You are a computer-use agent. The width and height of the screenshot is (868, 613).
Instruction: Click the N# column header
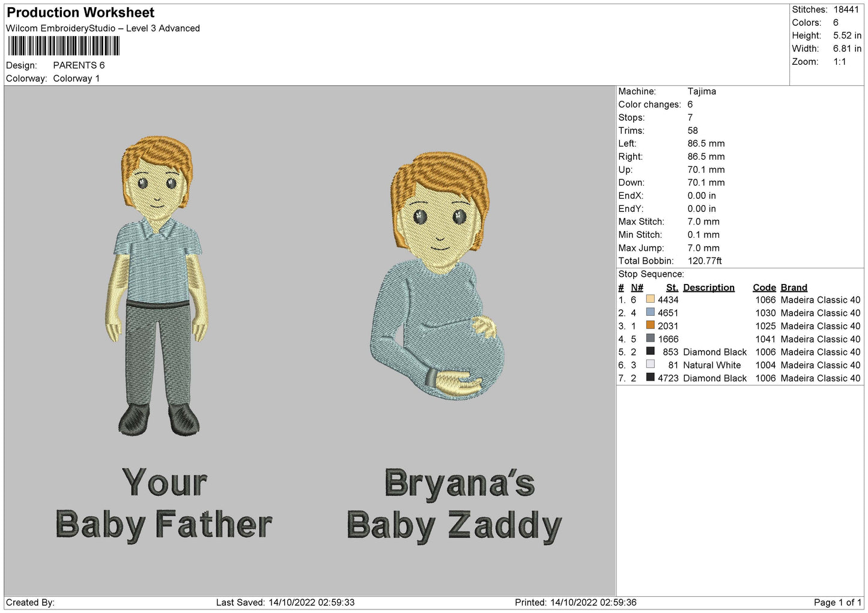(x=637, y=288)
